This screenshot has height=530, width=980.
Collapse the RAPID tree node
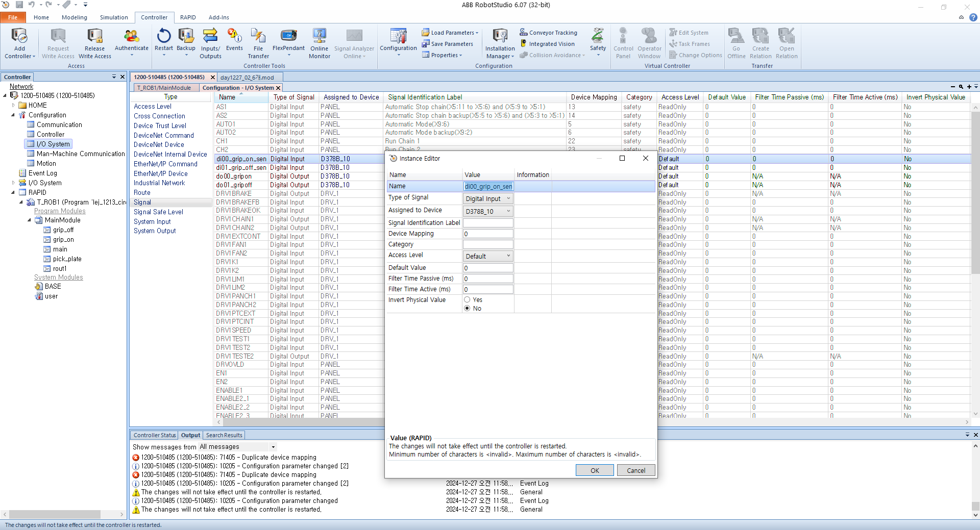[13, 193]
